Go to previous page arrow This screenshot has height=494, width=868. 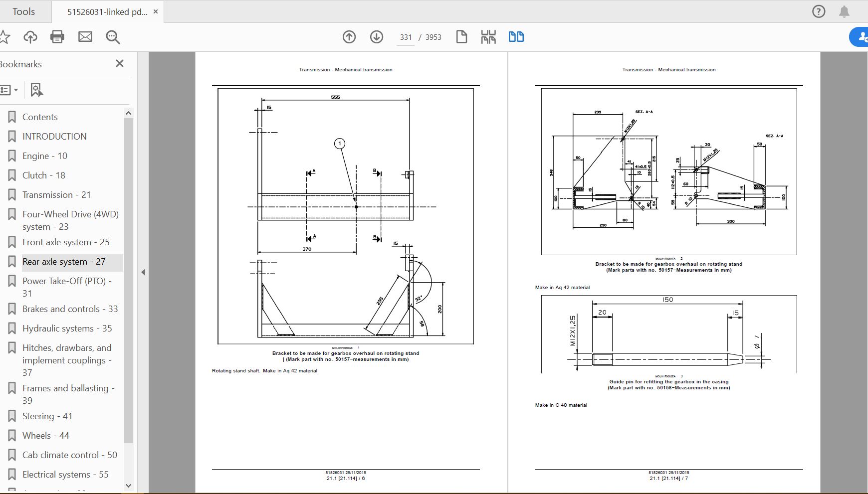(x=349, y=37)
